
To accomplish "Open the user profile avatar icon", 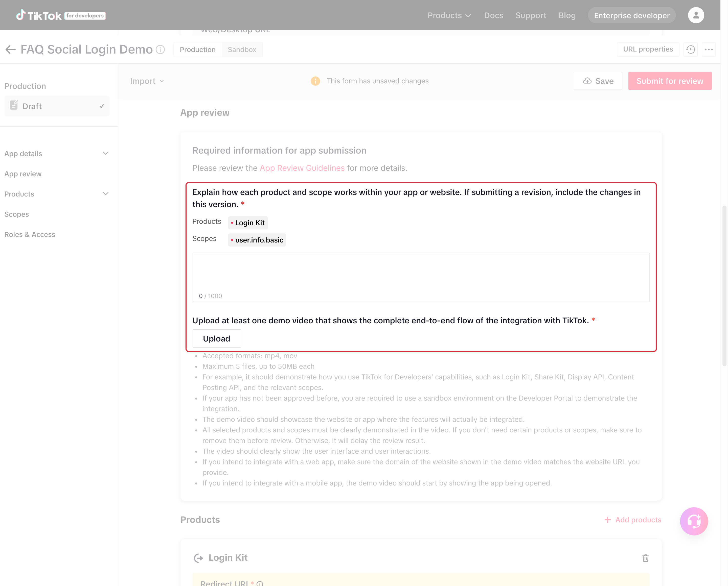I will click(x=696, y=15).
